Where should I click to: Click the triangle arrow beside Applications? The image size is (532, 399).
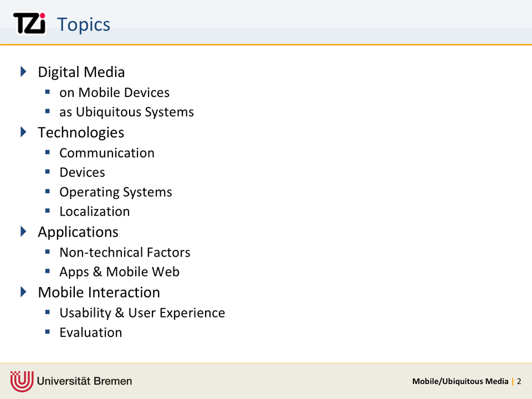[x=23, y=231]
